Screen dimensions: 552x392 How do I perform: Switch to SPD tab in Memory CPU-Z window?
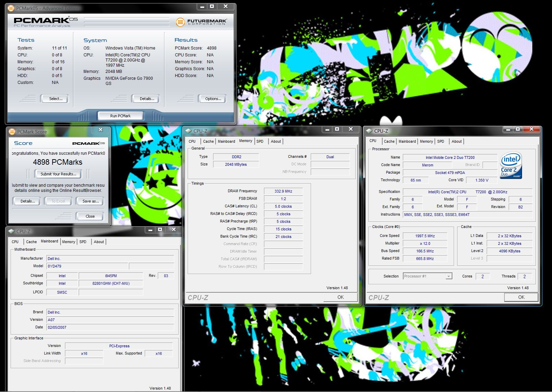260,141
